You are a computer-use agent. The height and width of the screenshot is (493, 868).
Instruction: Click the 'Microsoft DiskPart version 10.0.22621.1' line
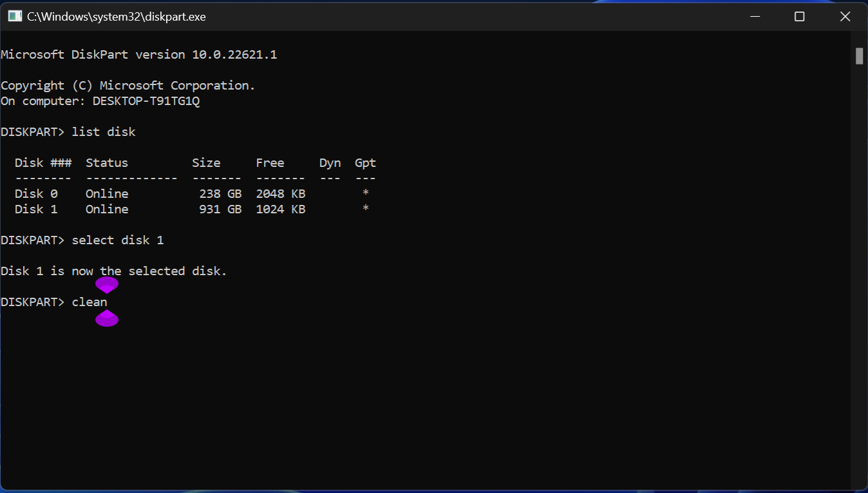click(x=139, y=55)
